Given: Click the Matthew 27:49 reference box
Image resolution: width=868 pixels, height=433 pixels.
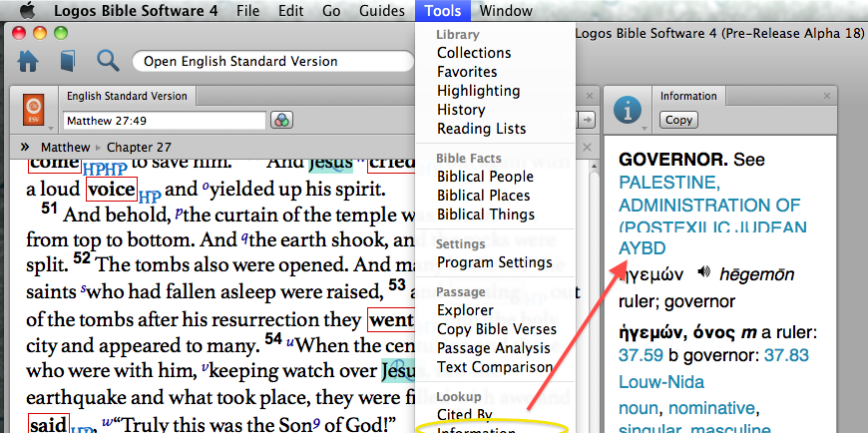Looking at the screenshot, I should pos(165,120).
